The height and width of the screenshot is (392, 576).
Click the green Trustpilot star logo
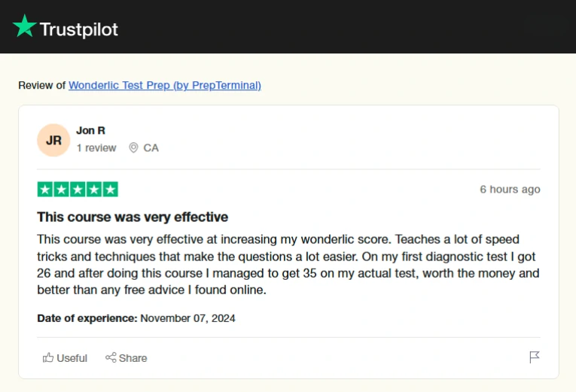(24, 26)
